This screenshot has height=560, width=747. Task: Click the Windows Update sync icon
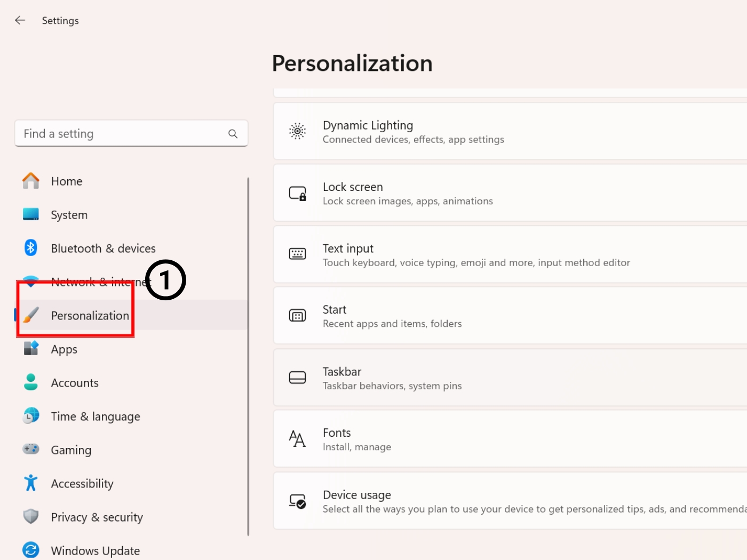(x=31, y=550)
